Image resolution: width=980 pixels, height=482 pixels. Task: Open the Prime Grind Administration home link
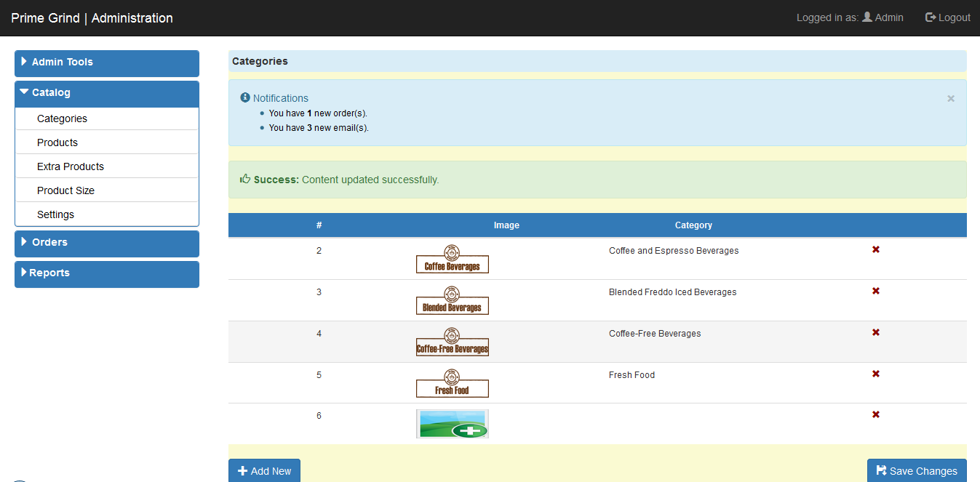pyautogui.click(x=91, y=17)
